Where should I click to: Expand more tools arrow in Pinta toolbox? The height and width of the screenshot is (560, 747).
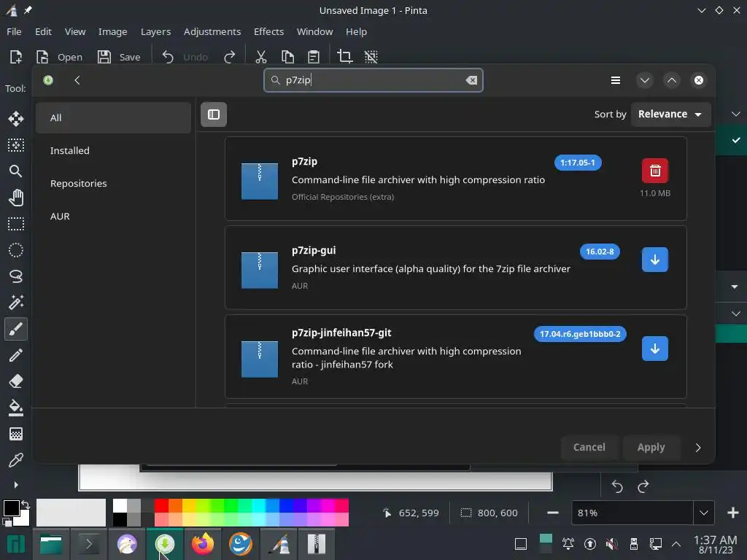point(16,485)
